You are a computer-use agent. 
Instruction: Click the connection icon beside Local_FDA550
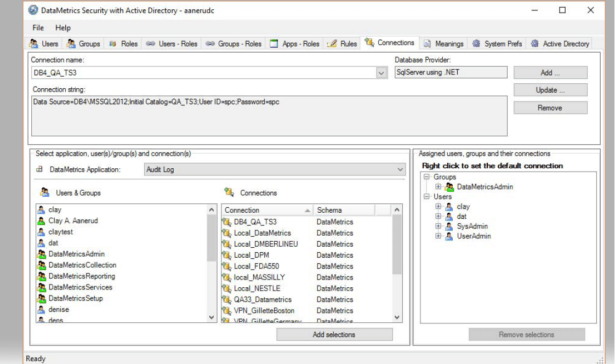[x=226, y=266]
